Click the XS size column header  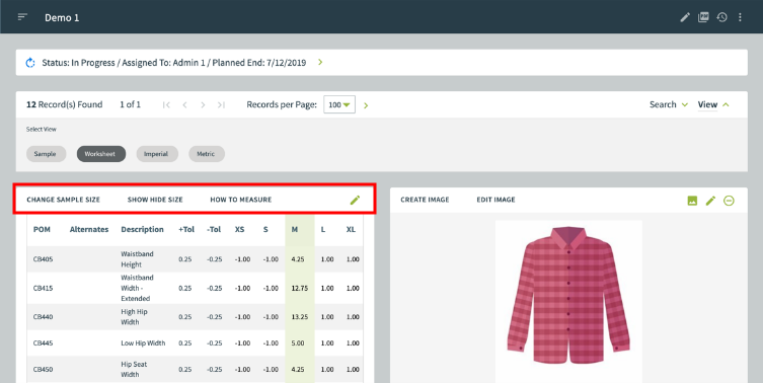[x=239, y=229]
